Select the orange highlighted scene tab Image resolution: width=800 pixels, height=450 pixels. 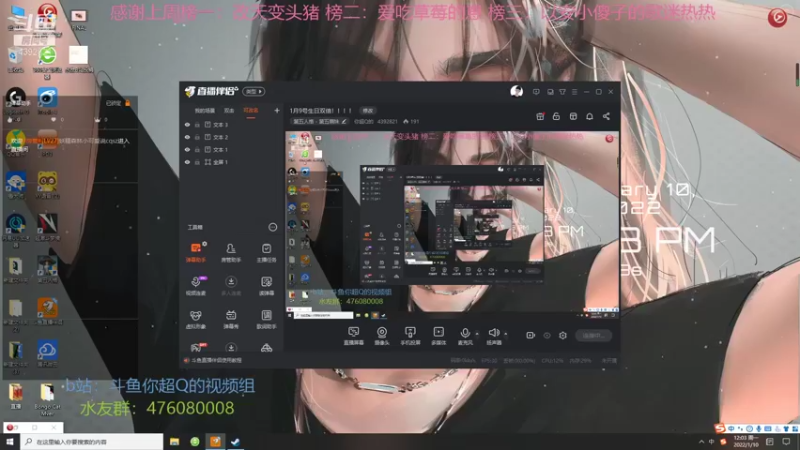pos(251,111)
